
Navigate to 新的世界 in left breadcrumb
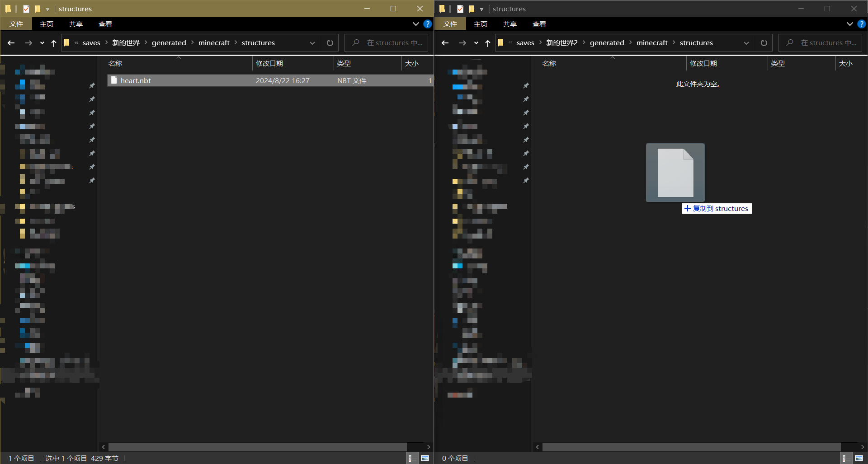click(126, 43)
